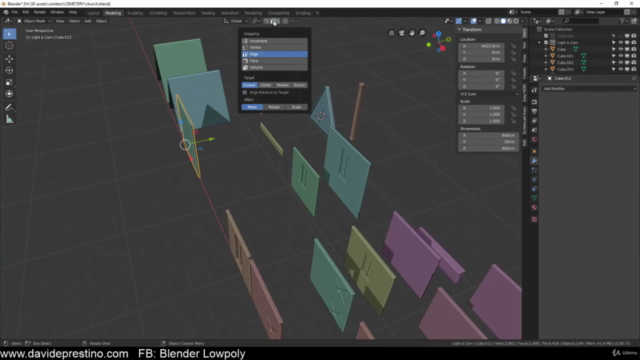
Task: Open the viewport Add menu
Action: pyautogui.click(x=88, y=21)
